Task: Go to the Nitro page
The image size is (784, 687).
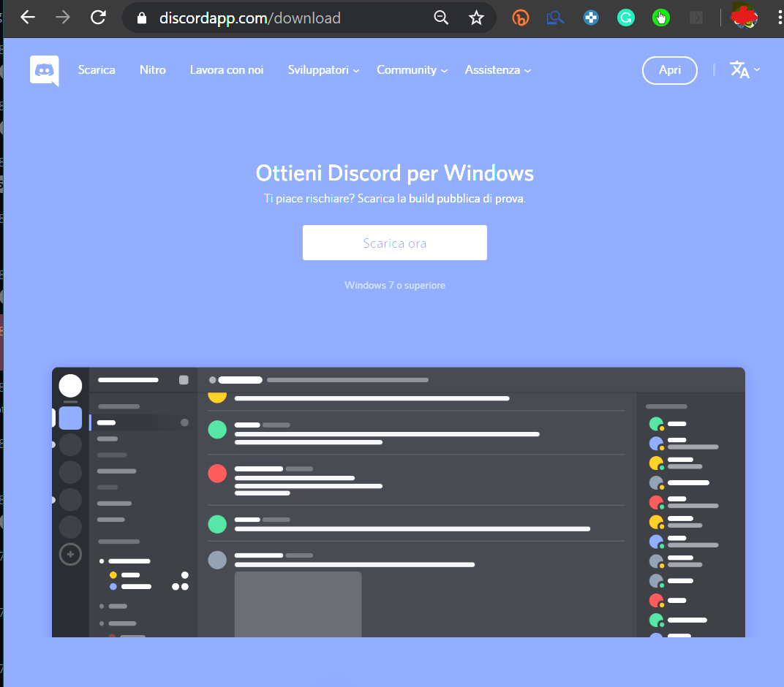Action: (x=153, y=70)
